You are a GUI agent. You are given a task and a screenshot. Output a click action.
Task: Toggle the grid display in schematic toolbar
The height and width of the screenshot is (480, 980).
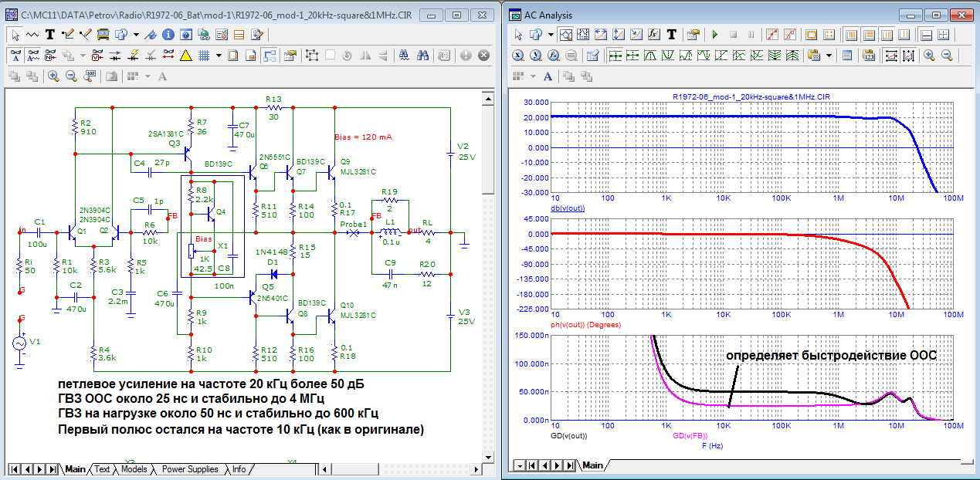[204, 56]
